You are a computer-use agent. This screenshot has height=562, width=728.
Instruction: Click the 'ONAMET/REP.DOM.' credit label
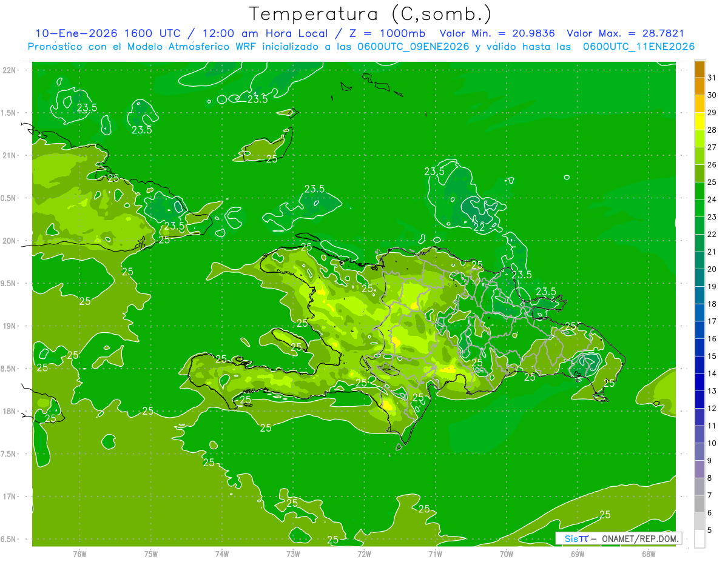coord(639,538)
